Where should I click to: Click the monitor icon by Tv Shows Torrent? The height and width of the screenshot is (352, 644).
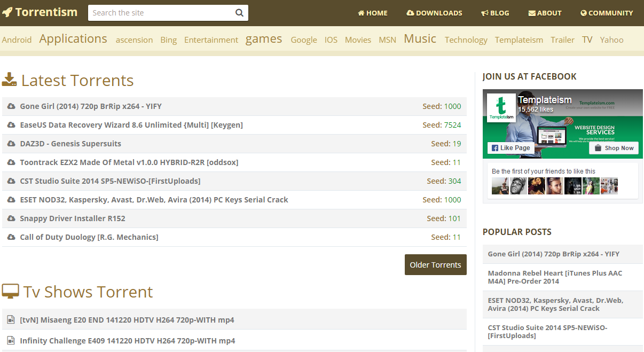point(11,292)
